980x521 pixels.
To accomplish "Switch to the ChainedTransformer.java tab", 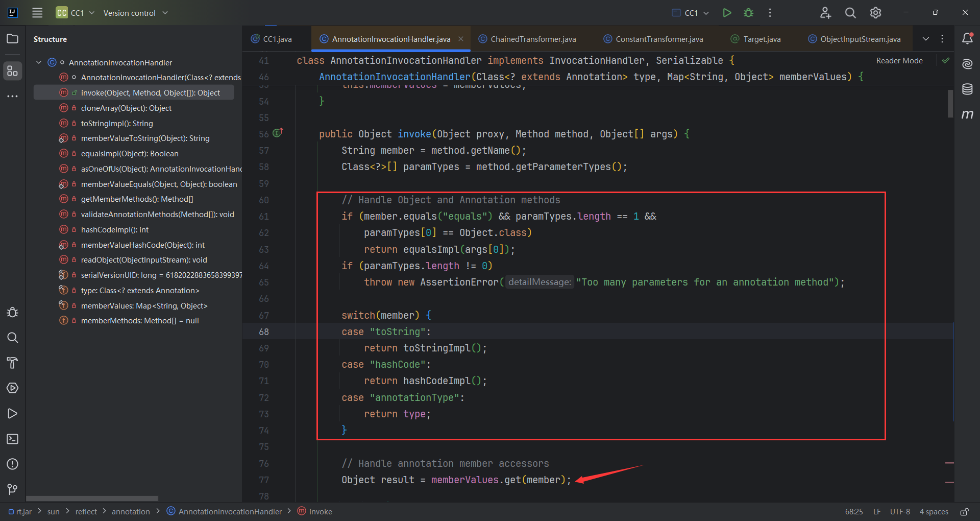I will 527,39.
